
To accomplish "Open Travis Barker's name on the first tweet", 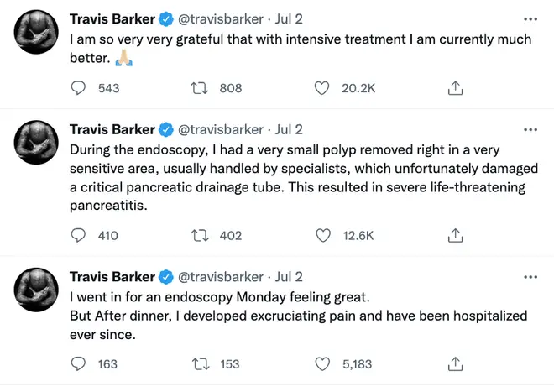I will (112, 19).
